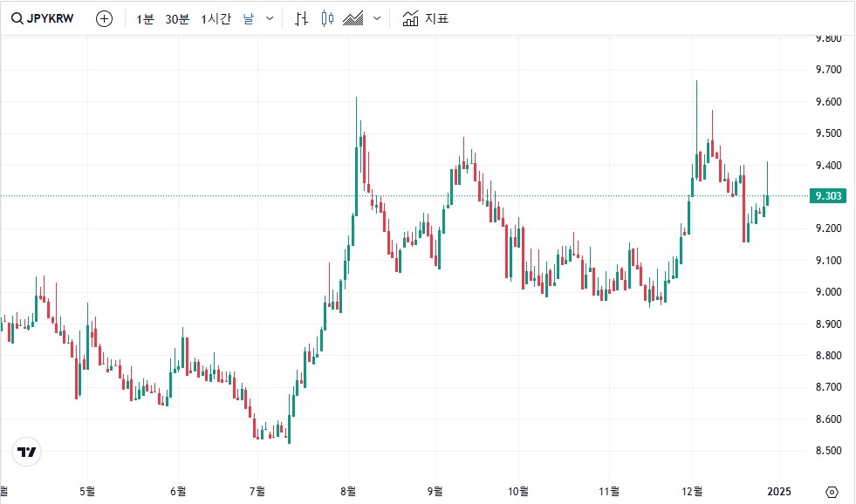Switch to bar chart style
This screenshot has width=856, height=504.
(x=301, y=19)
